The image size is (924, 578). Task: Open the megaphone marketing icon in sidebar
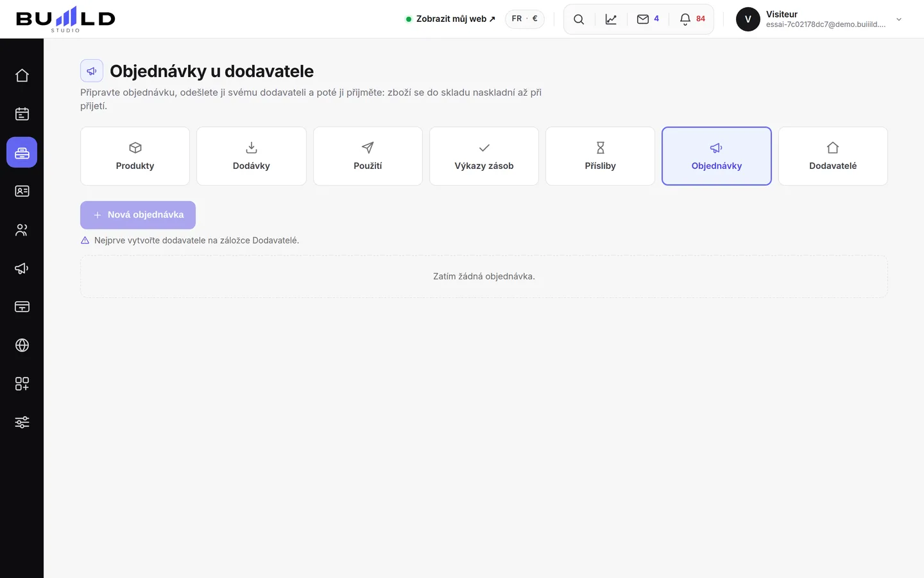pos(22,268)
